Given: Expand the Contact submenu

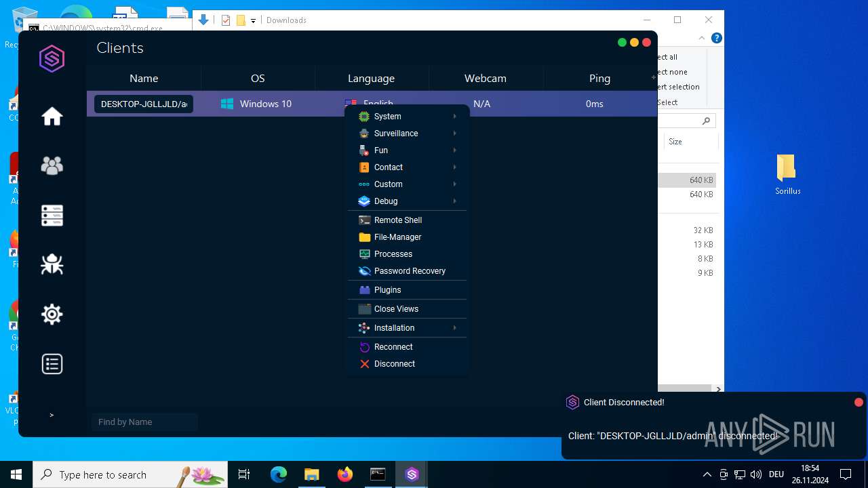Looking at the screenshot, I should click(x=408, y=167).
